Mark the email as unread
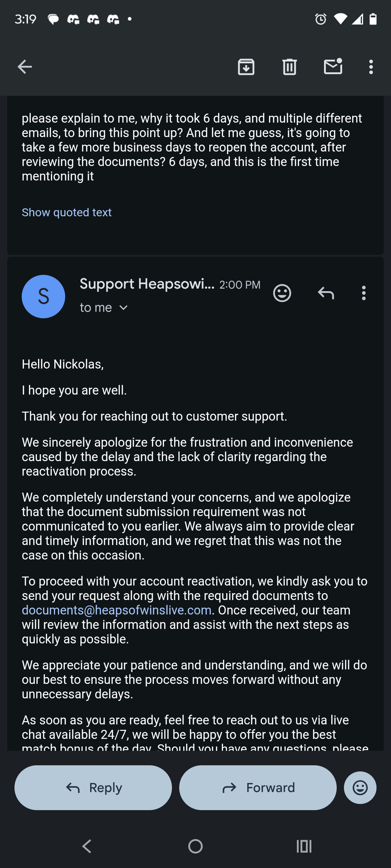391x868 pixels. [x=333, y=67]
